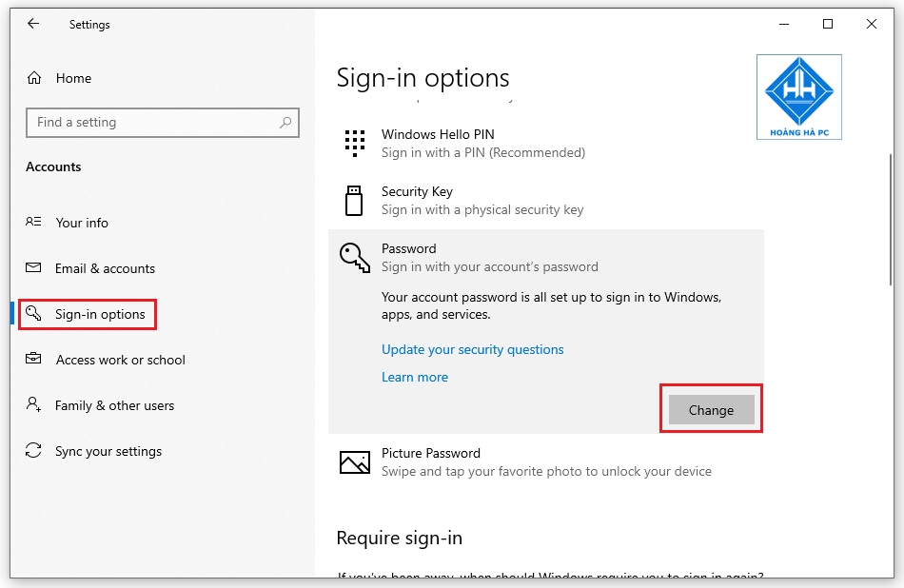Click the Change password button
The image size is (904, 588).
tap(712, 410)
